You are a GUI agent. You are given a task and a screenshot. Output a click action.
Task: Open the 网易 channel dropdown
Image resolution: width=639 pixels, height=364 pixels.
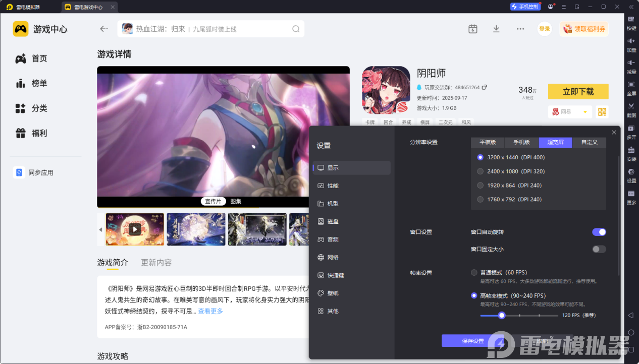click(x=570, y=112)
